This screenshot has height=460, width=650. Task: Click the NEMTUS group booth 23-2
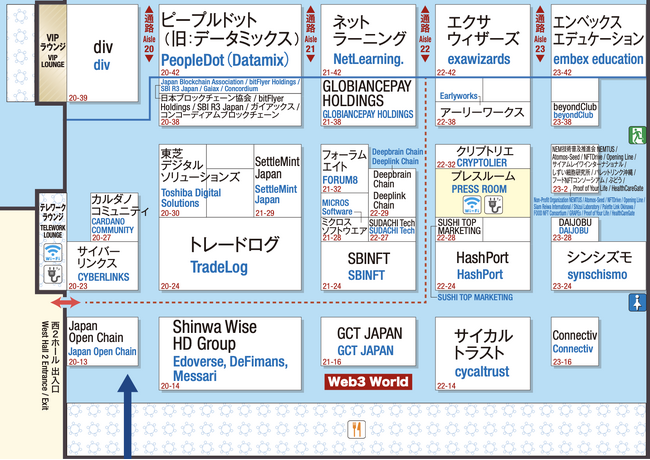coord(575,169)
